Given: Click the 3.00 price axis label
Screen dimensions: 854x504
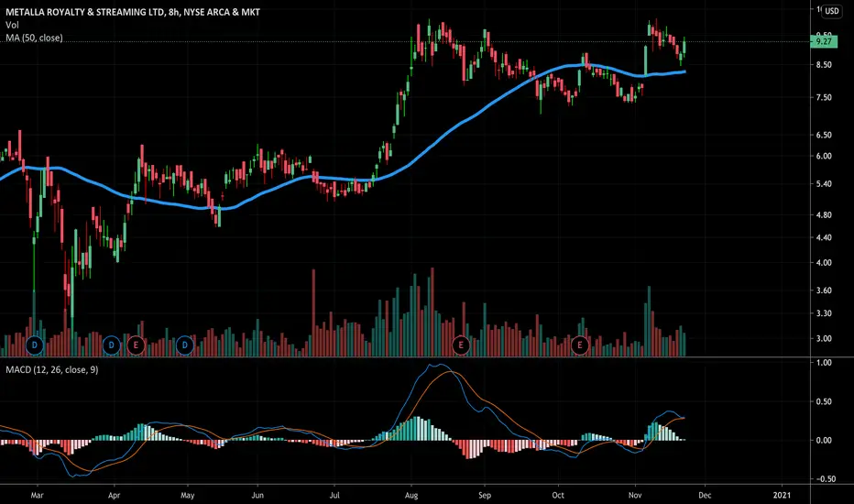Looking at the screenshot, I should point(824,338).
